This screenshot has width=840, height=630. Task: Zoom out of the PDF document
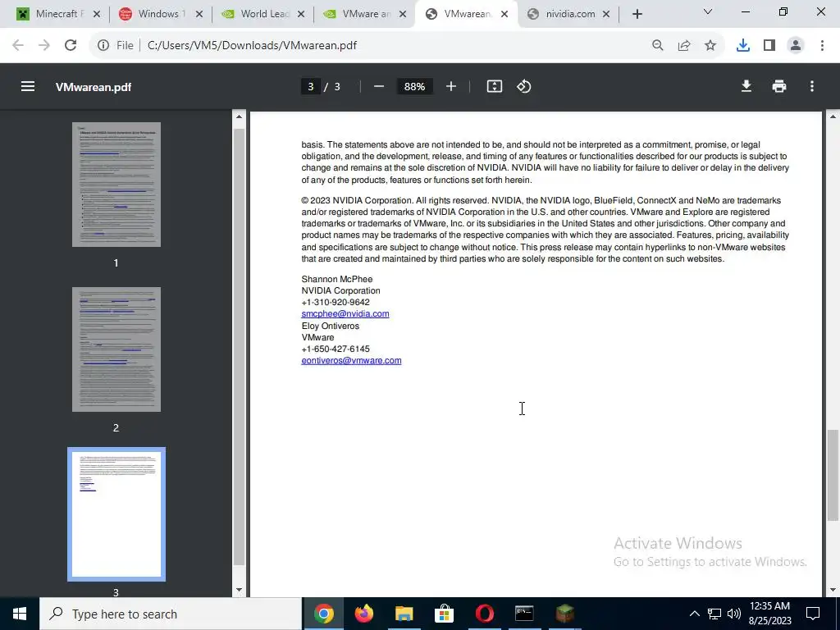[x=379, y=86]
